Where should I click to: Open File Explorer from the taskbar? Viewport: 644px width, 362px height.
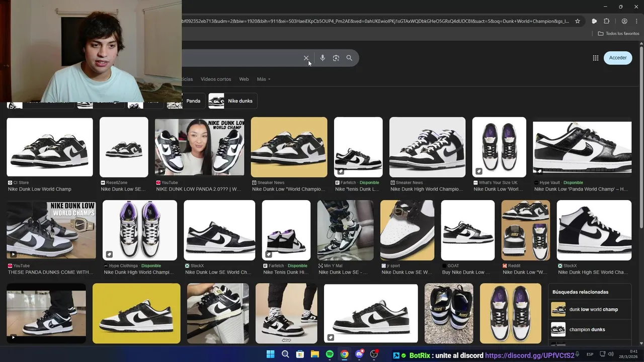(x=315, y=354)
